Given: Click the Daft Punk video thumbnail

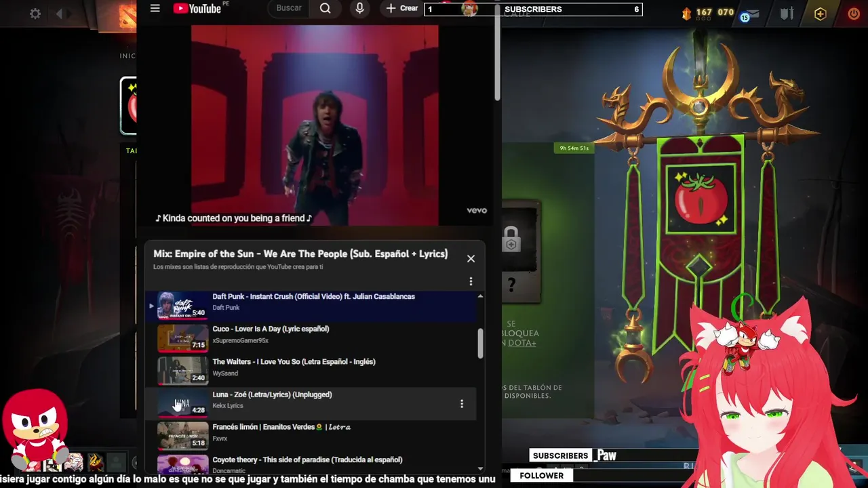Looking at the screenshot, I should (183, 306).
